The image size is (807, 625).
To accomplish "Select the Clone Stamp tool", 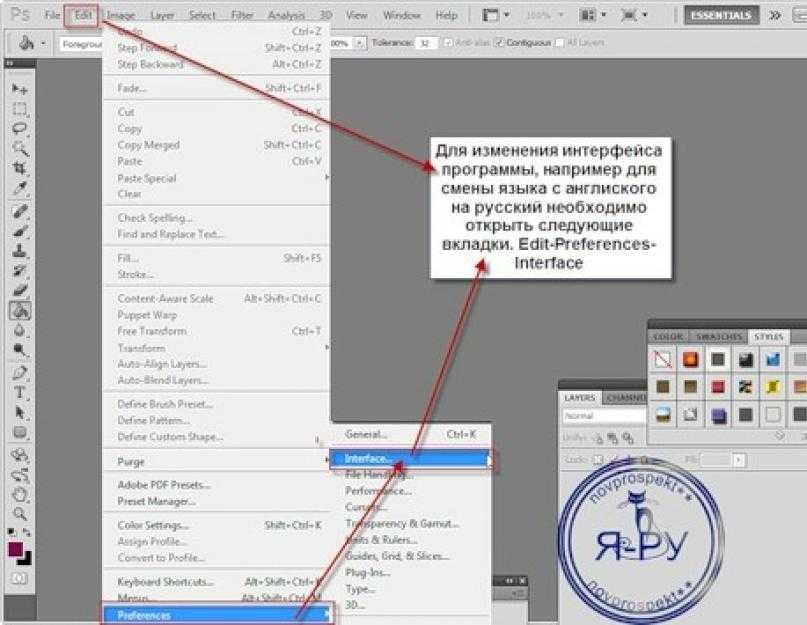I will [x=20, y=251].
